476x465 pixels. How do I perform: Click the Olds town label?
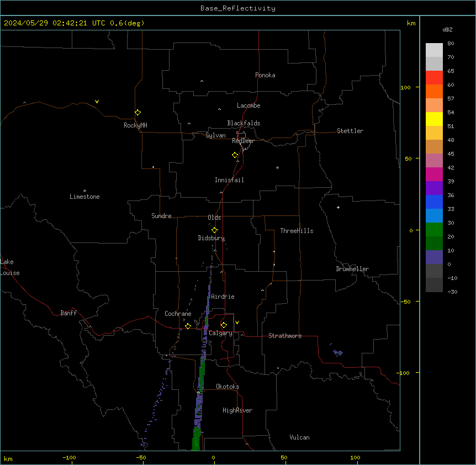click(x=214, y=218)
